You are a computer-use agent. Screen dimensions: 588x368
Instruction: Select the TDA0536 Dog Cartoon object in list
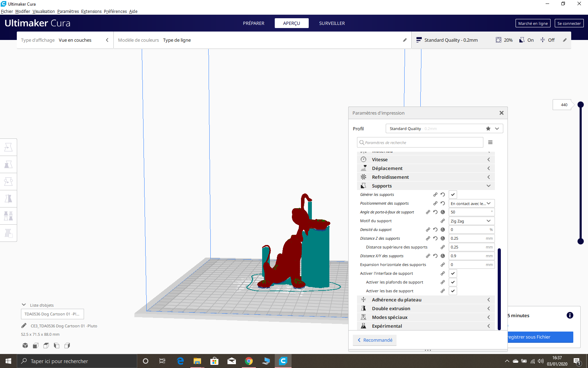pos(52,314)
